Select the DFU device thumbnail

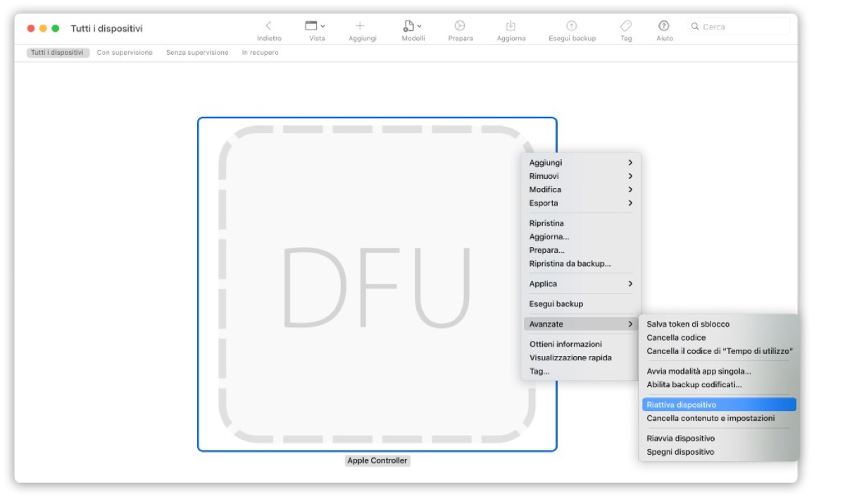(x=377, y=284)
